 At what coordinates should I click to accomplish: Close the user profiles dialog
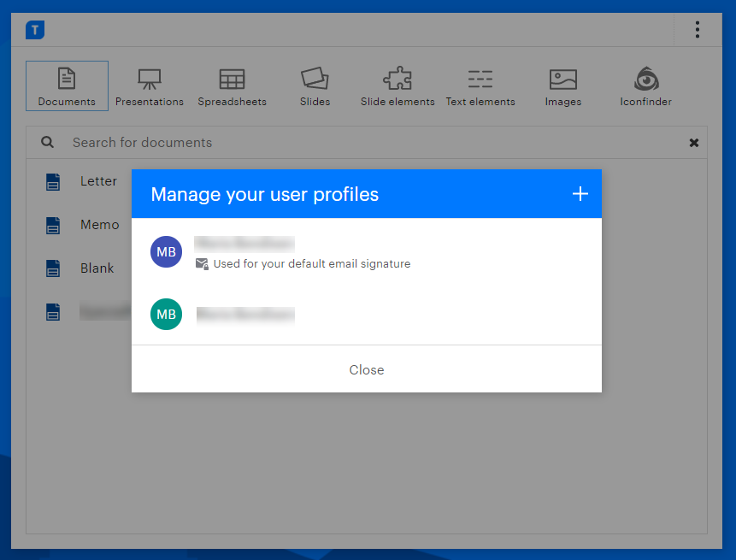point(367,369)
